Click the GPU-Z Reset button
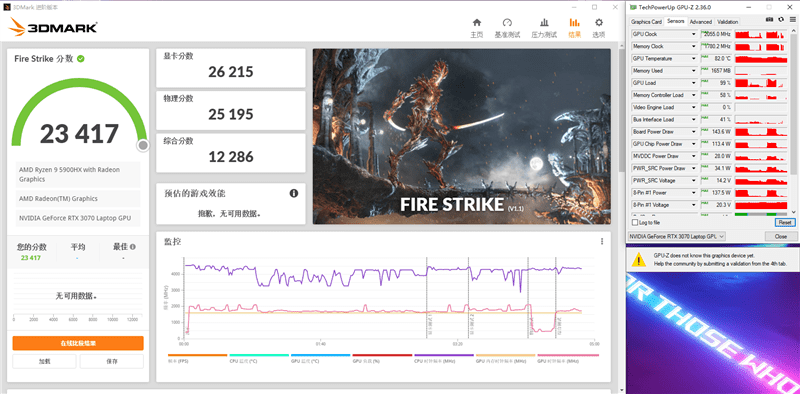 pos(785,223)
